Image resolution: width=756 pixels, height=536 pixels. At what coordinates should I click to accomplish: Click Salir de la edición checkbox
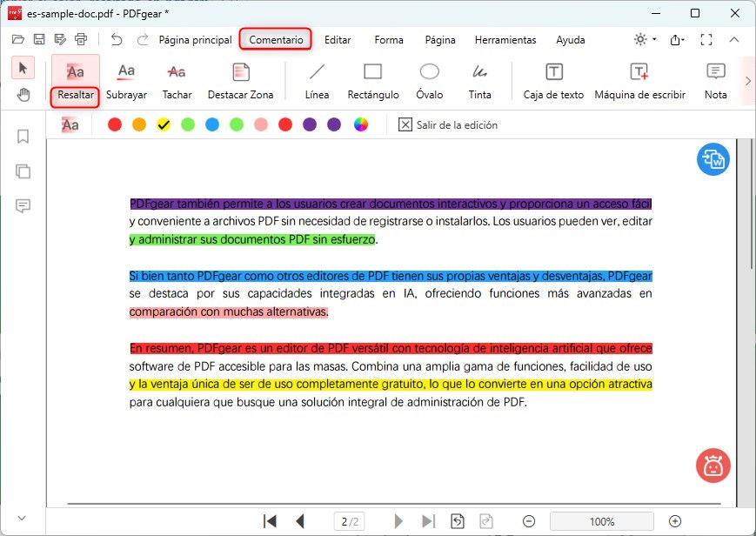tap(405, 124)
